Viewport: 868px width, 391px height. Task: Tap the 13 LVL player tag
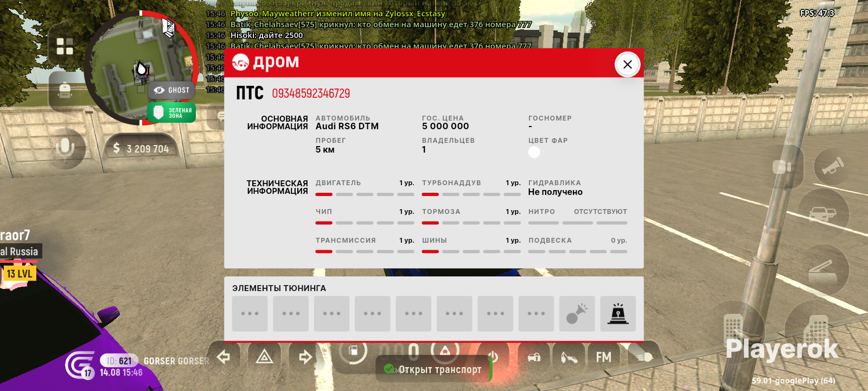(20, 274)
